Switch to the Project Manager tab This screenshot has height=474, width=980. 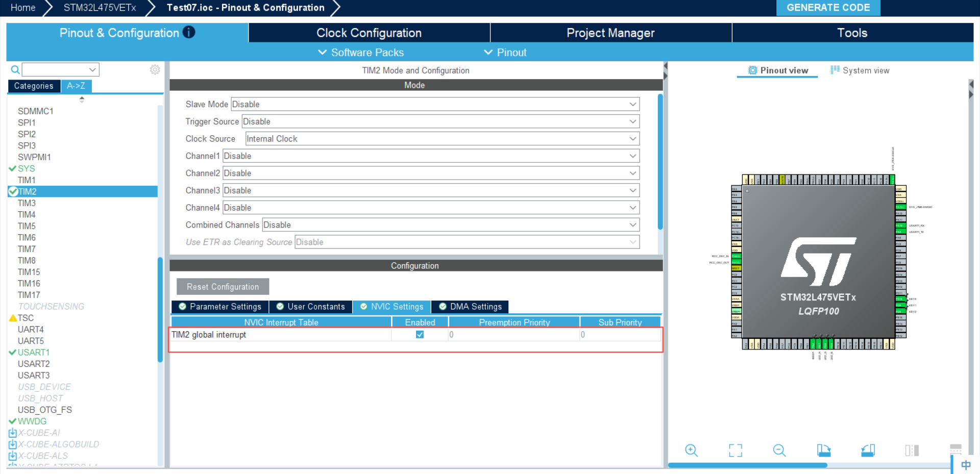[x=610, y=33]
